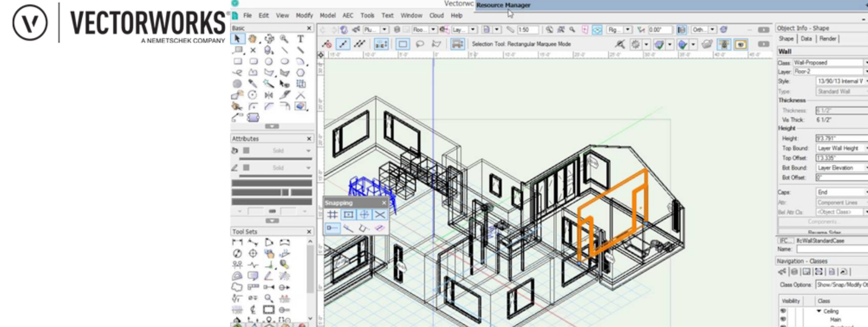Collapse the Ceiling class tree item
This screenshot has height=327, width=868.
819,311
